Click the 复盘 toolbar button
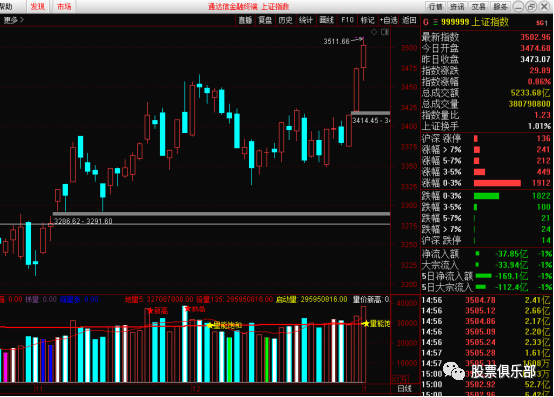The height and width of the screenshot is (397, 554). 265,20
